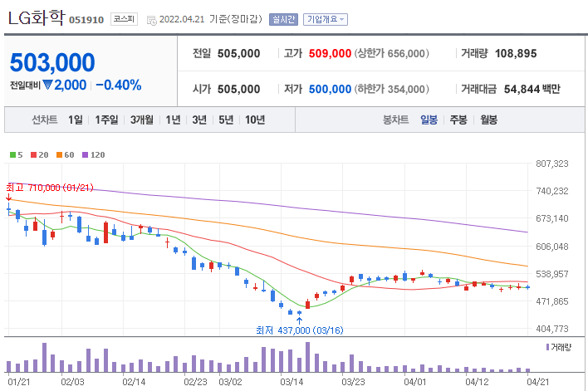The width and height of the screenshot is (588, 391).
Task: Click the 하한가 354,000 text
Action: pos(391,89)
